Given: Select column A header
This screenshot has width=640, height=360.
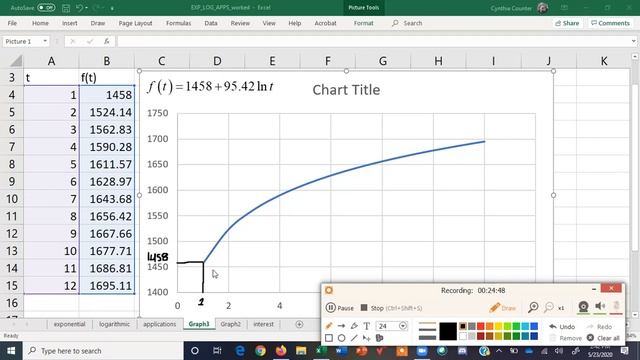Looking at the screenshot, I should coord(51,61).
